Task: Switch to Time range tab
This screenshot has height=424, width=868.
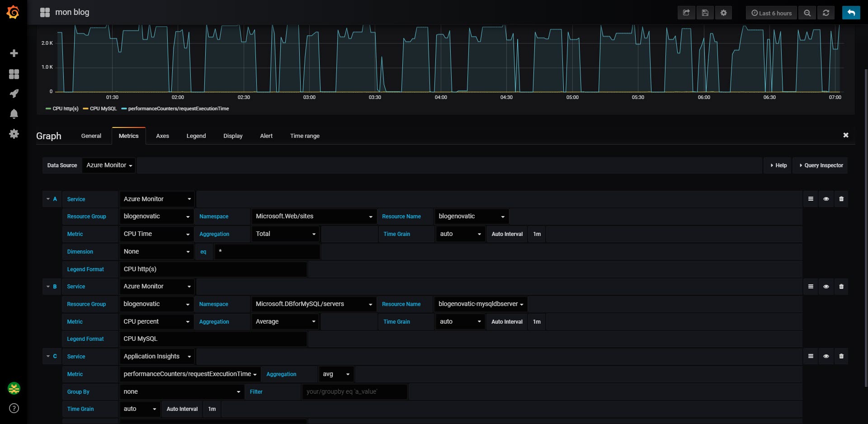Action: [305, 136]
